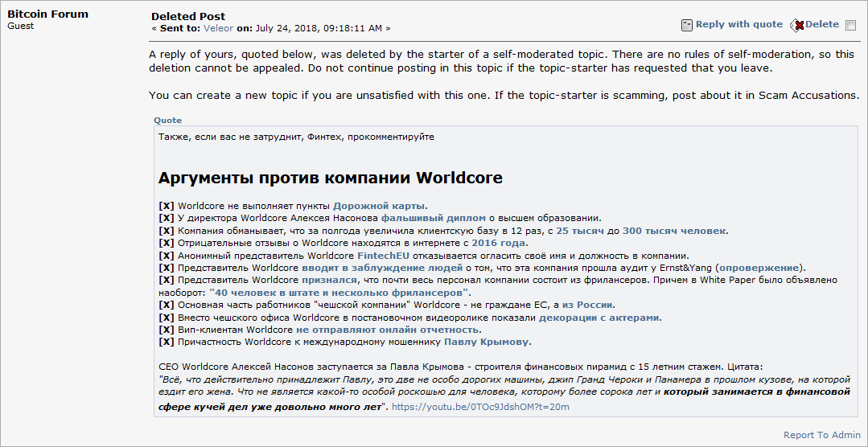The image size is (868, 447).
Task: Tick the message selection checkbox
Action: pyautogui.click(x=851, y=25)
